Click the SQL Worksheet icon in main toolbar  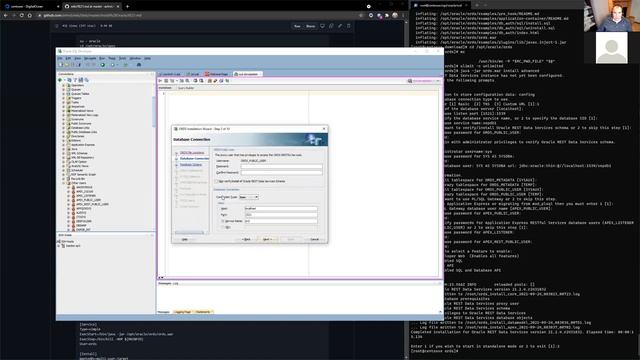point(126,65)
